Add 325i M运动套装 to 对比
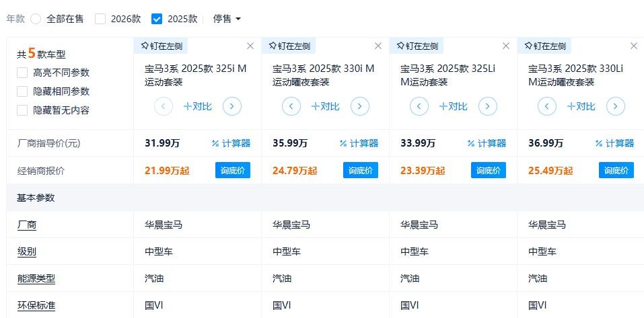 pyautogui.click(x=198, y=107)
